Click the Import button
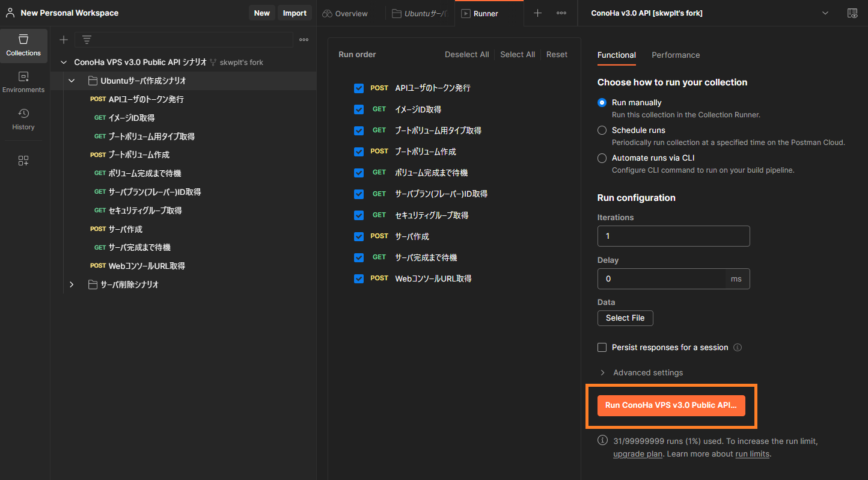868x480 pixels. 295,13
